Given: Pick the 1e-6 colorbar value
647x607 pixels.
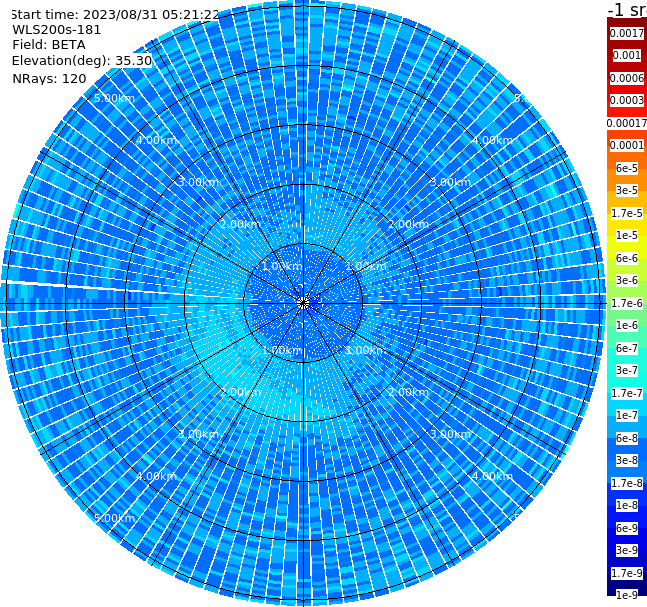Looking at the screenshot, I should coord(627,325).
